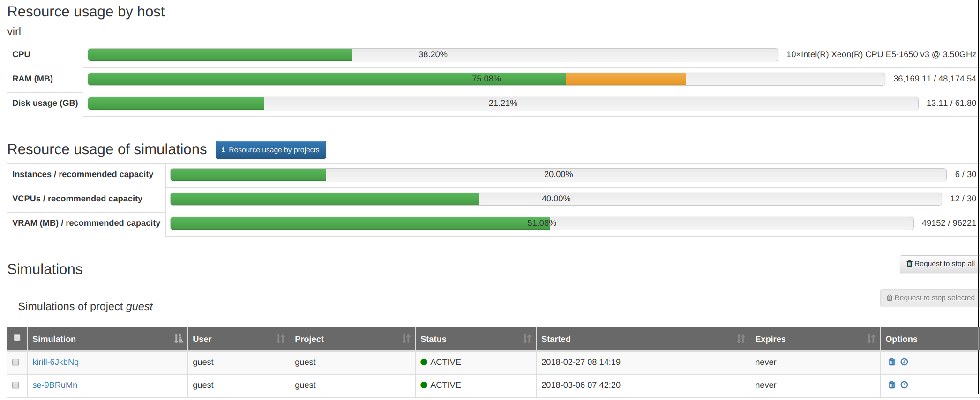Click Simulations of project guest heading
This screenshot has height=400, width=980.
coord(85,306)
